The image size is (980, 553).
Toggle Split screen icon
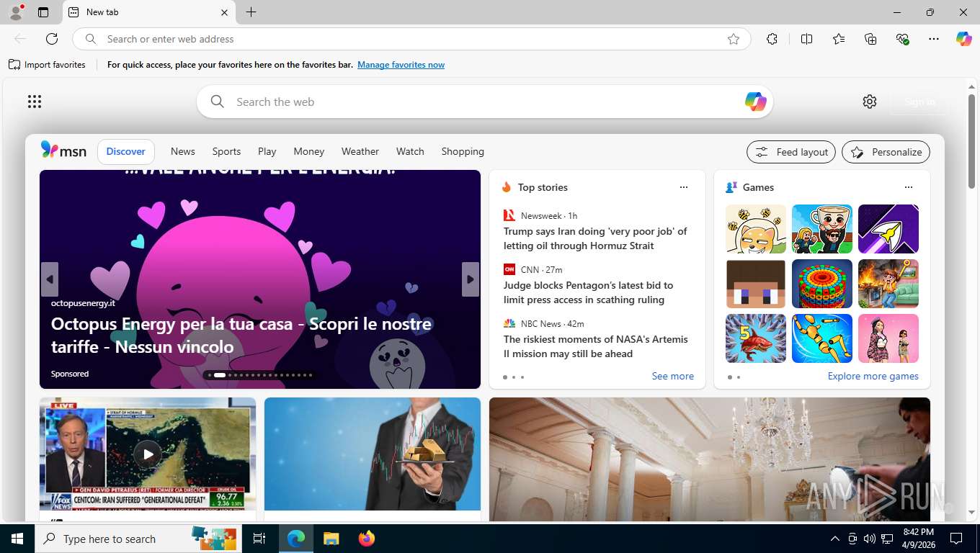(806, 39)
